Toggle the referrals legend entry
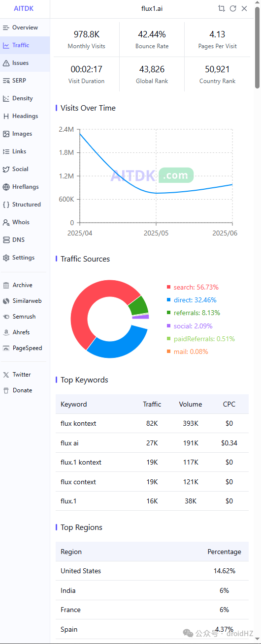This screenshot has width=261, height=644. pos(194,313)
